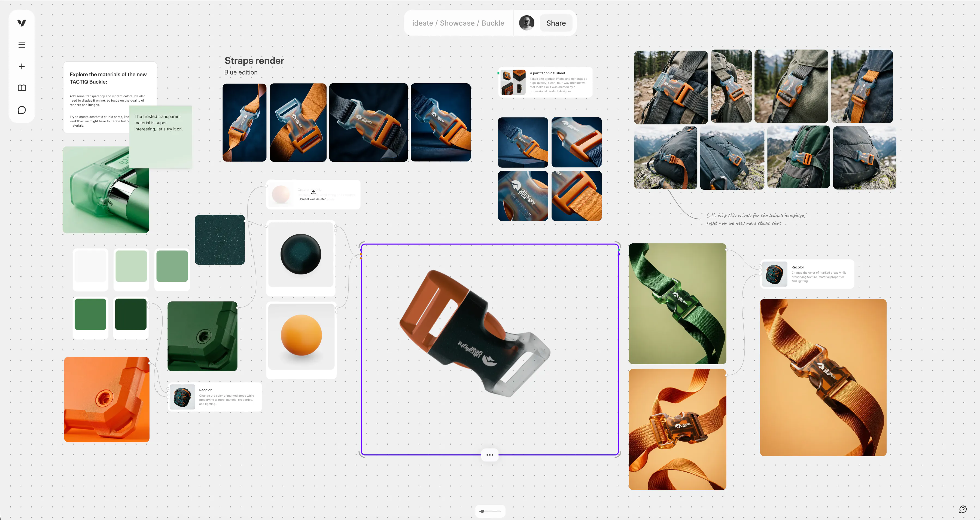Click the Recolor node below the green plastic image
The image size is (980, 520).
point(215,397)
